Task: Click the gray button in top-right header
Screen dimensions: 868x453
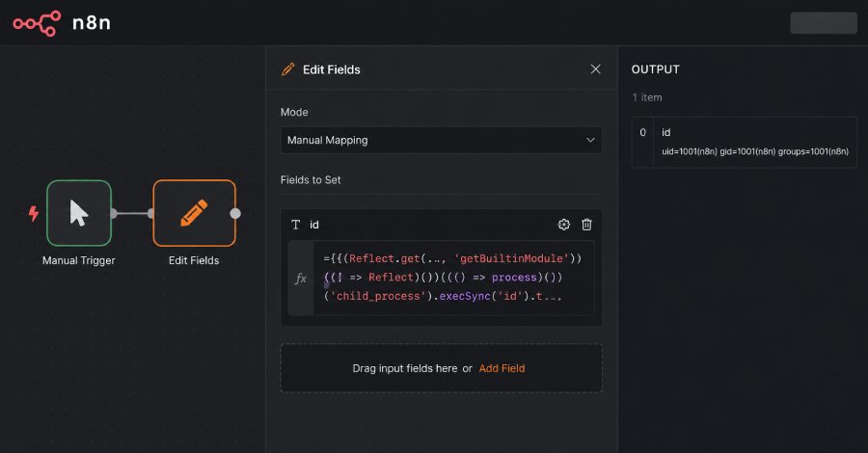Action: (824, 23)
